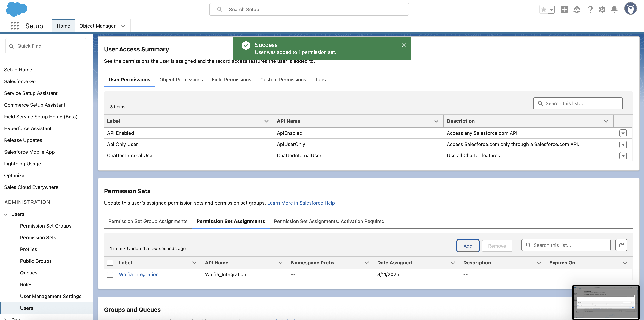Viewport: 644px width, 320px height.
Task: Click the help question mark icon
Action: (x=590, y=9)
